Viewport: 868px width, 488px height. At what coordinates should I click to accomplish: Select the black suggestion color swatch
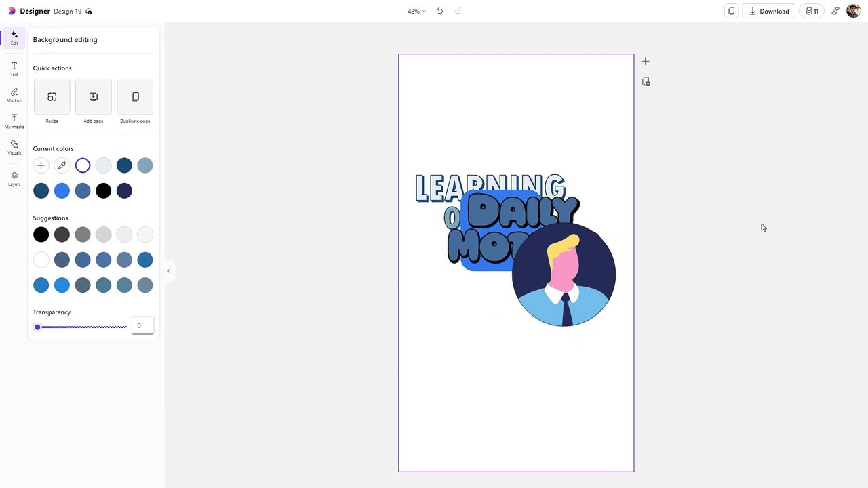[x=41, y=235]
